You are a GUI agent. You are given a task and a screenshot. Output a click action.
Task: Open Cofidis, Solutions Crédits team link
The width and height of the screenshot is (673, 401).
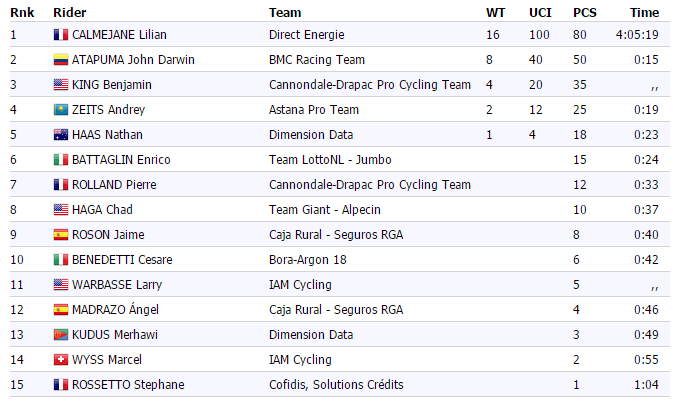336,385
